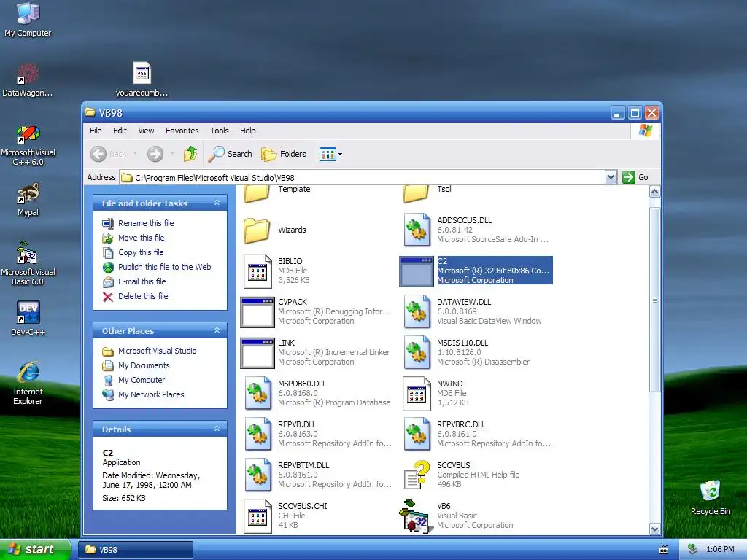Open the Dev-C++ desktop shortcut
The height and width of the screenshot is (560, 747).
click(28, 318)
